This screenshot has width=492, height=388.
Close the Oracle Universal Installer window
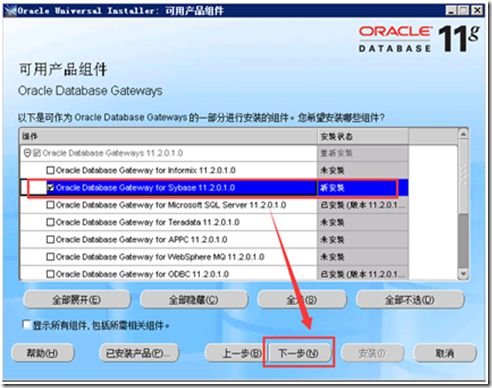click(477, 11)
